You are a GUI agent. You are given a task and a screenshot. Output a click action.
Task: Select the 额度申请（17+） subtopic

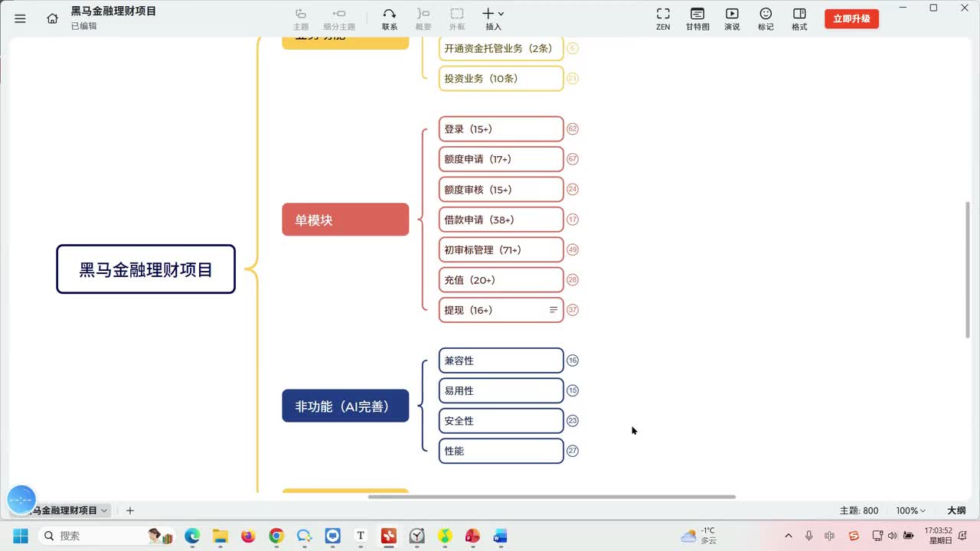pyautogui.click(x=501, y=159)
